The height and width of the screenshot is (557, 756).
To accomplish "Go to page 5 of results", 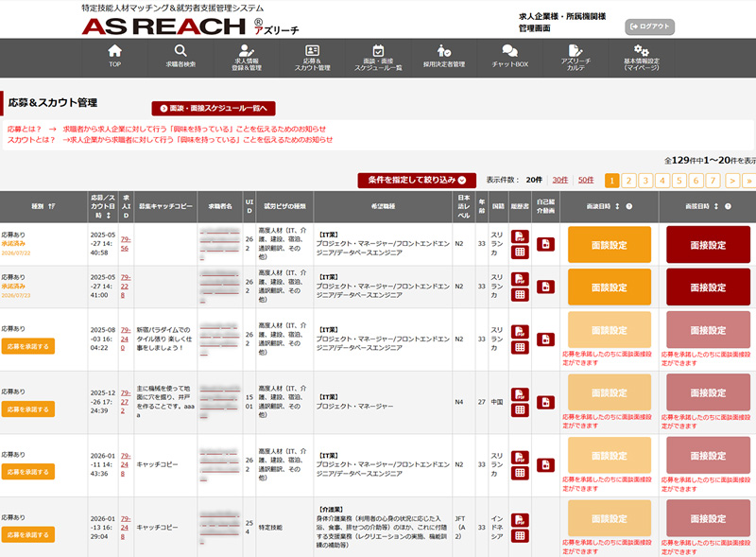I will coord(679,181).
